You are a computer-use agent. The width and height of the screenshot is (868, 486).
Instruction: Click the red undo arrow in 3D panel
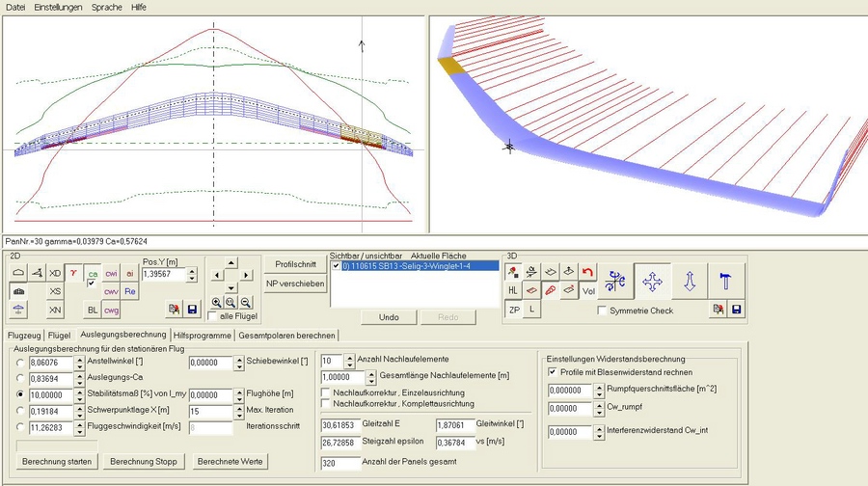[x=587, y=272]
